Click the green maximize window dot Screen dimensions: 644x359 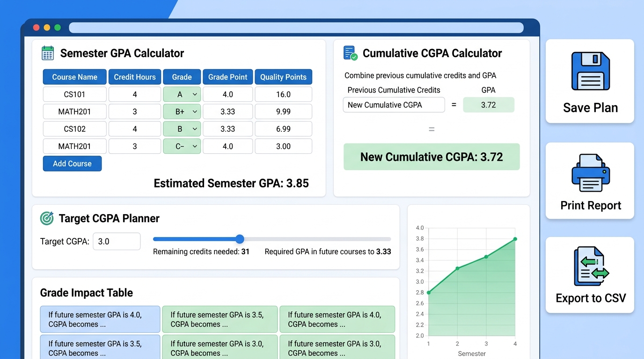pos(58,28)
